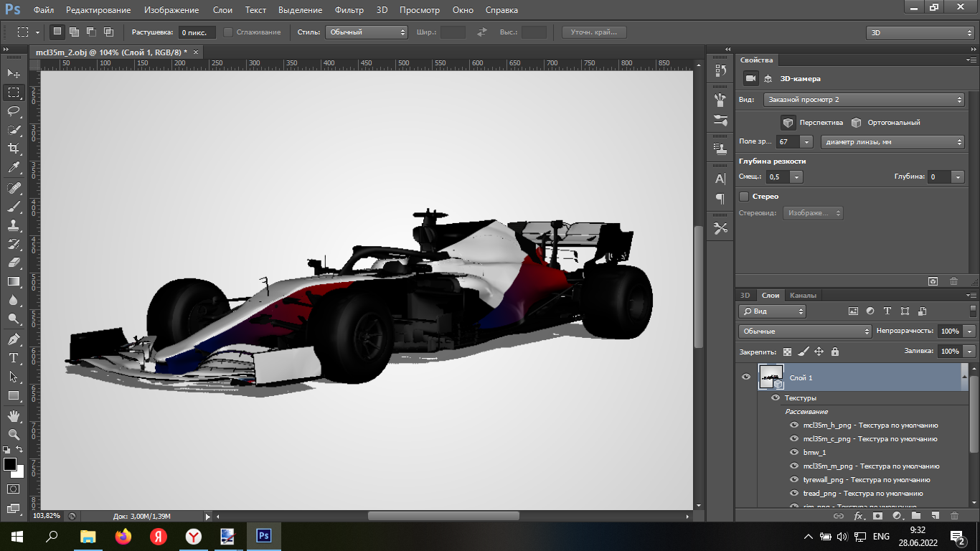This screenshot has width=980, height=551.
Task: Select the Hand tool
Action: click(x=14, y=415)
